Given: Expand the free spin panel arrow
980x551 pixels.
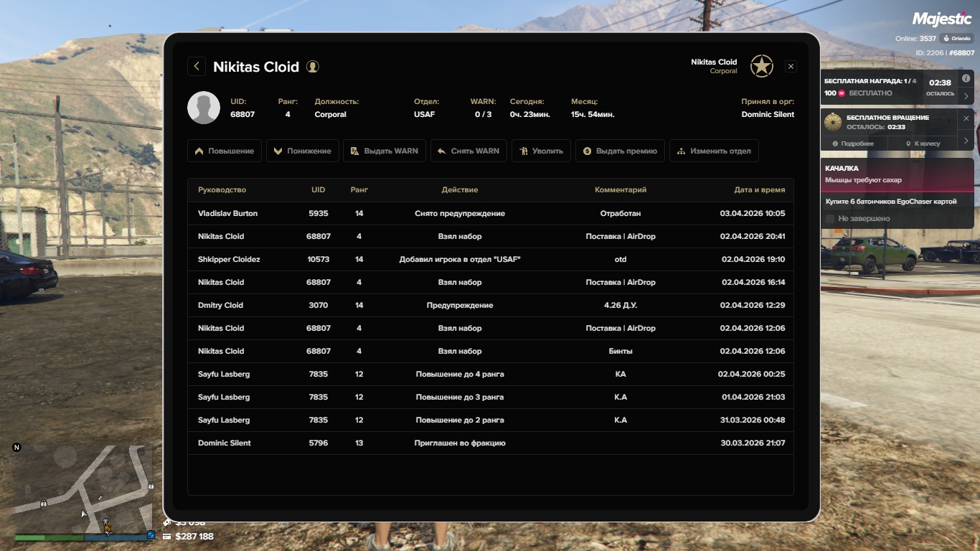Looking at the screenshot, I should point(966,141).
